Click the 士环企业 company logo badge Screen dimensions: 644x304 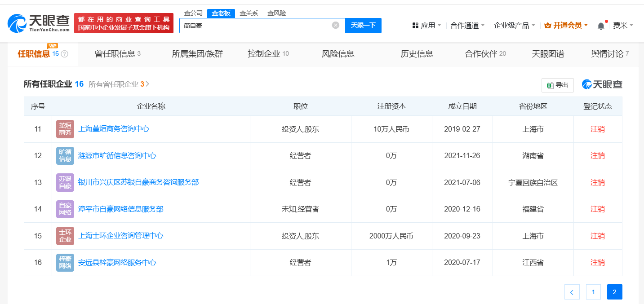coord(65,236)
